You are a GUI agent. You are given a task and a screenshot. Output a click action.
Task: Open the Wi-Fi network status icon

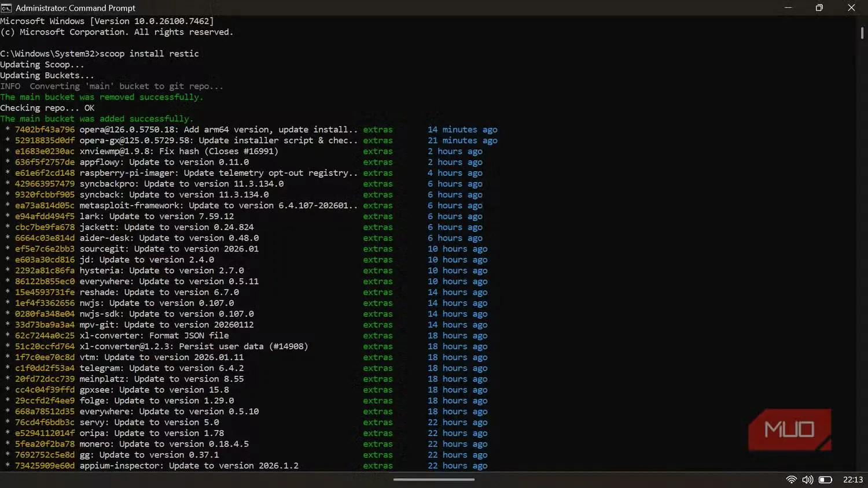coord(791,479)
